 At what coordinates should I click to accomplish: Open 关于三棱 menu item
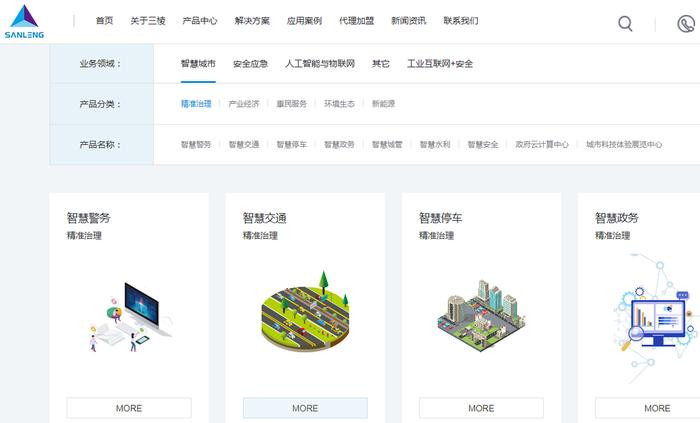[148, 21]
